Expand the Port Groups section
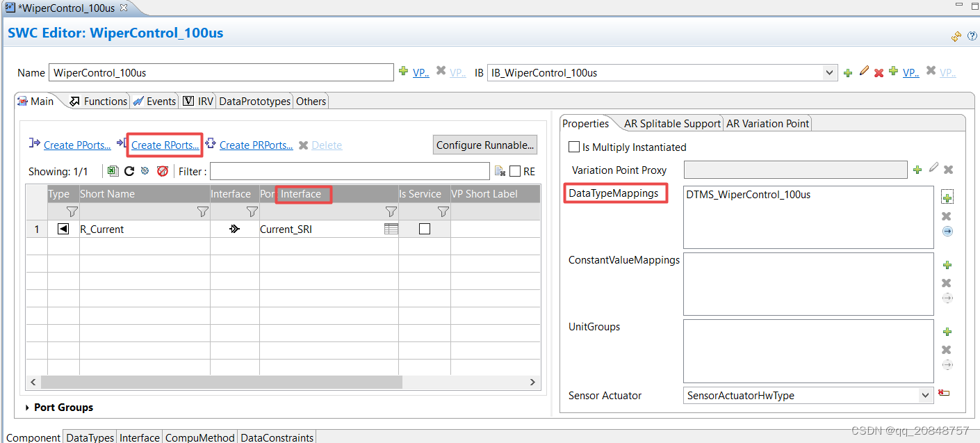The width and height of the screenshot is (980, 443). [28, 408]
